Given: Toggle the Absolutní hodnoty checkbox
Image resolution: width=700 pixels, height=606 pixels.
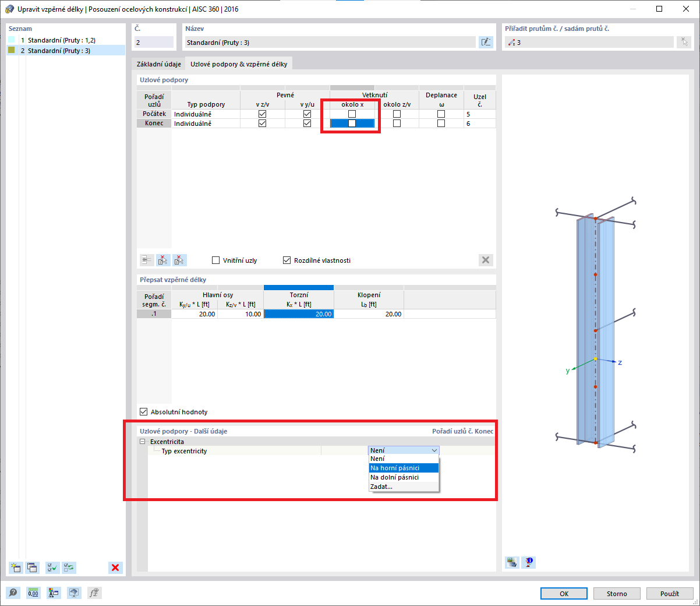Looking at the screenshot, I should click(x=143, y=412).
